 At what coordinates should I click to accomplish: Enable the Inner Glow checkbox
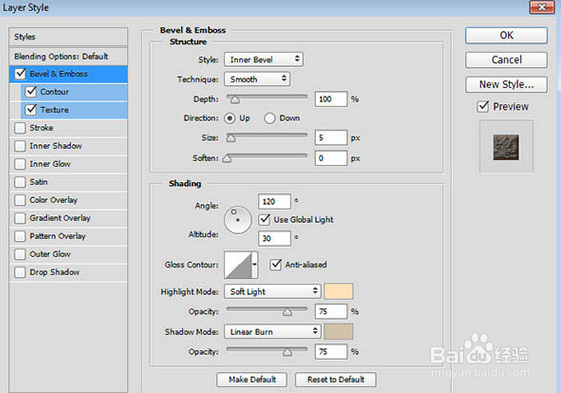(20, 164)
